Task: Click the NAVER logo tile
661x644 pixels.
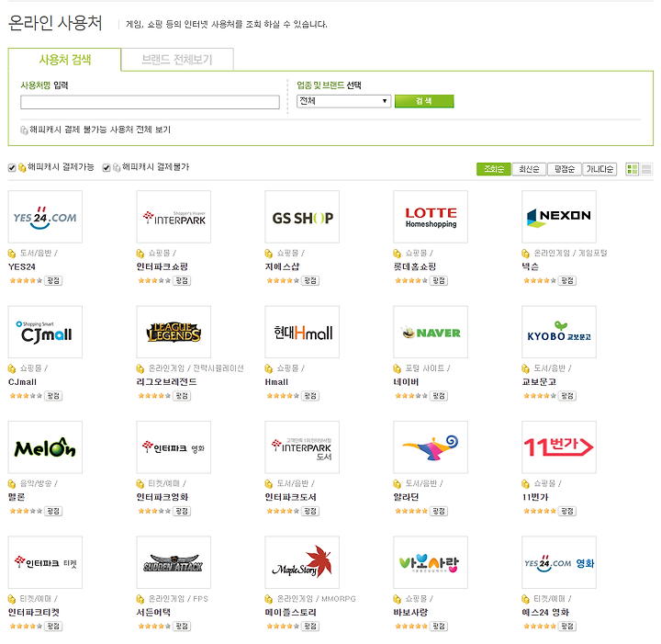Action: coord(431,332)
